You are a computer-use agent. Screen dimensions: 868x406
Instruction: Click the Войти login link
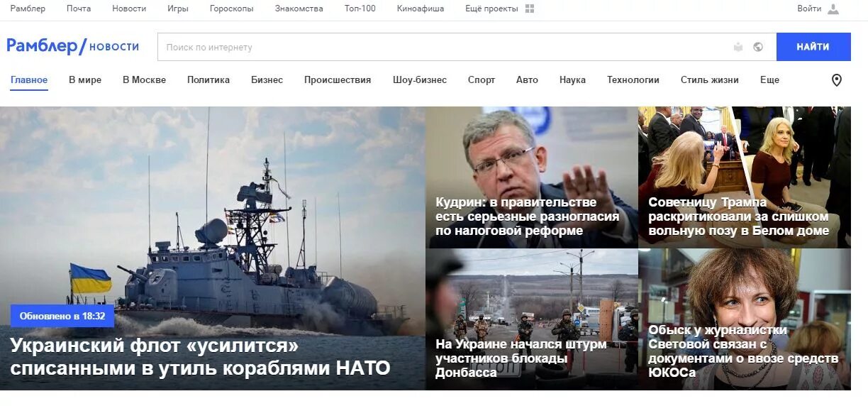(x=809, y=9)
